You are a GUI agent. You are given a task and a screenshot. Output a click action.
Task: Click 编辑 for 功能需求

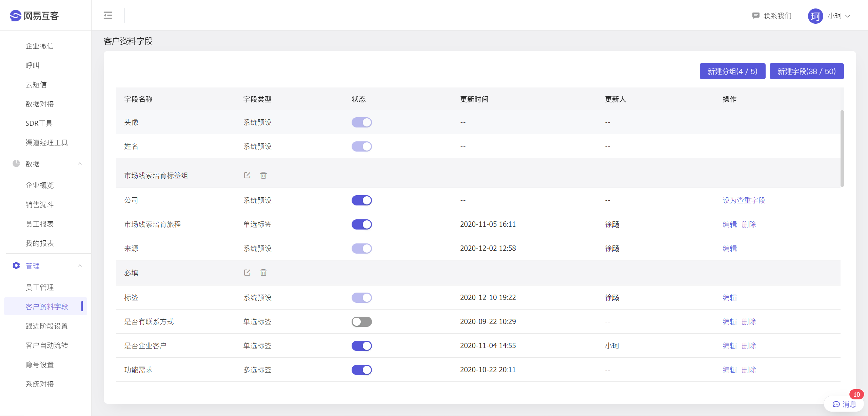[x=730, y=370]
